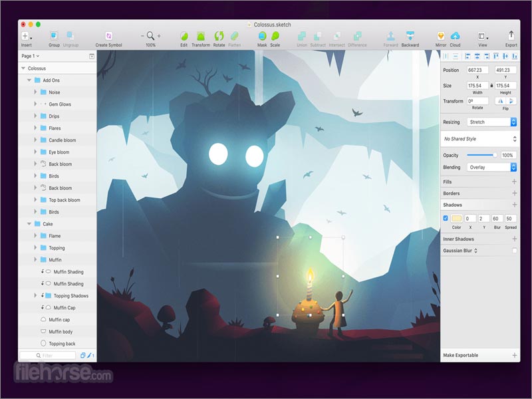Click the Cloud upload icon
Screen dimensions: 532x399
point(456,36)
